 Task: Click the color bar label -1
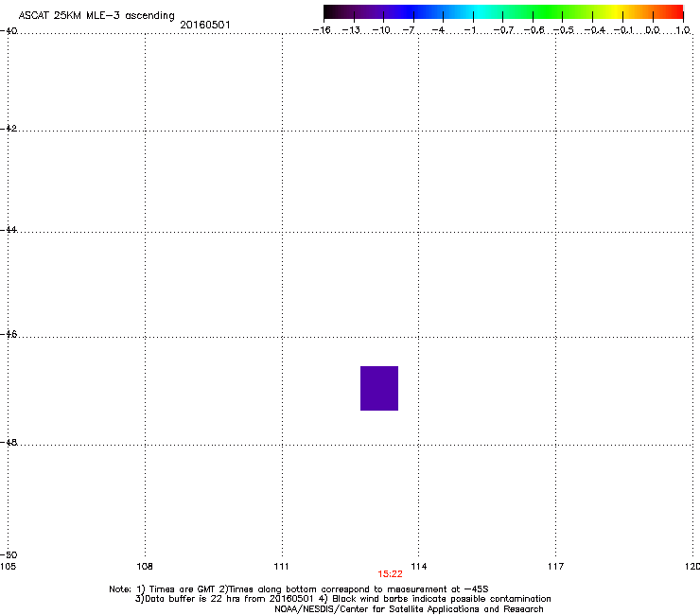click(469, 30)
